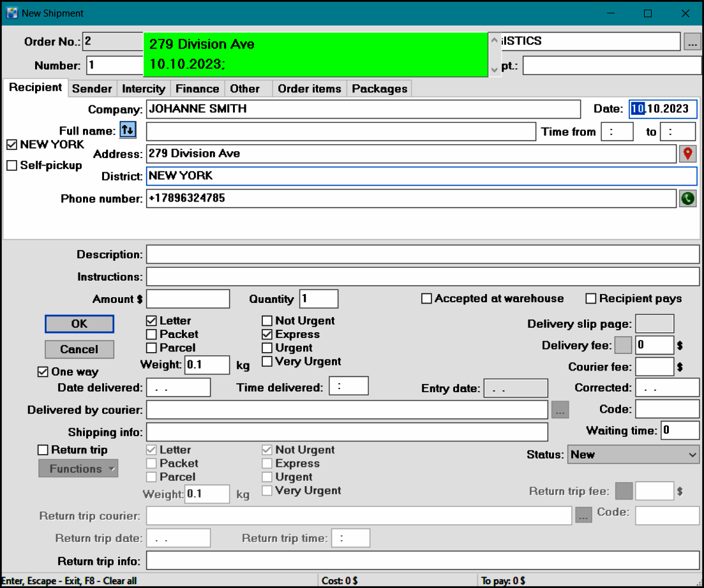
Task: Click the Courier fee field
Action: (654, 367)
